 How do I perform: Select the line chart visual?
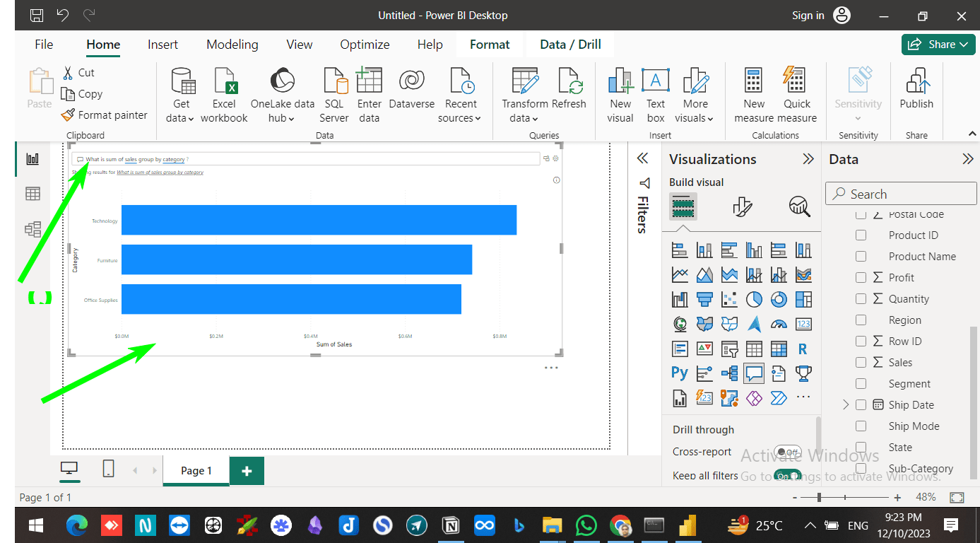click(680, 274)
